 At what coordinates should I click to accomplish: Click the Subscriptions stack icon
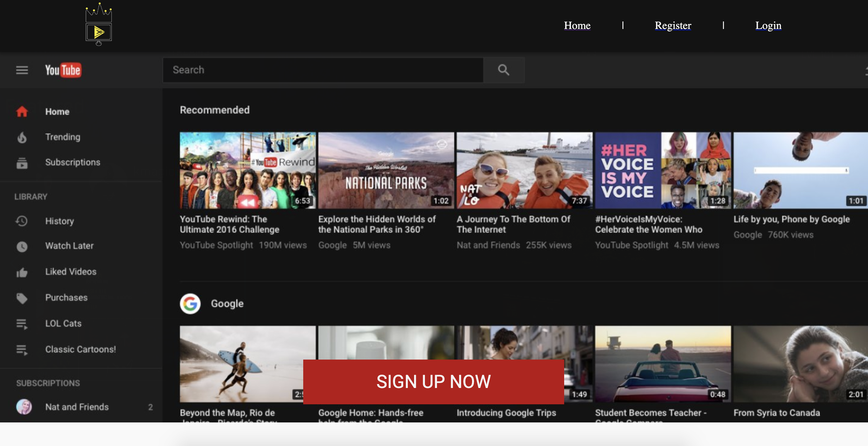(22, 163)
